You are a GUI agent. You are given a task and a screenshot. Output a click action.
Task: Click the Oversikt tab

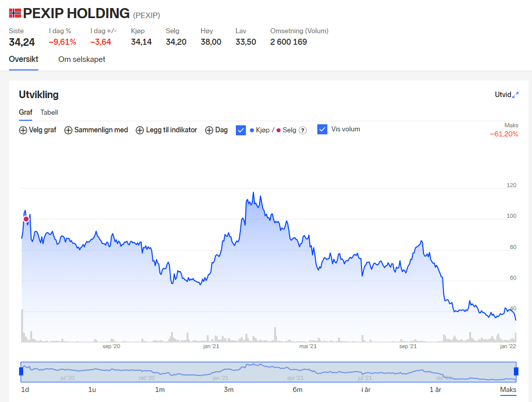click(x=24, y=59)
